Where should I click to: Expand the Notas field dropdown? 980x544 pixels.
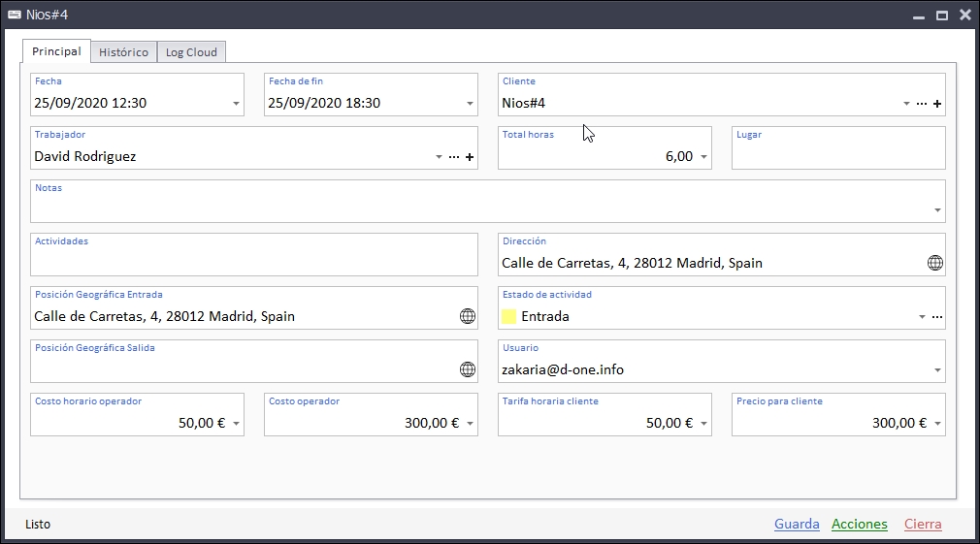point(937,210)
